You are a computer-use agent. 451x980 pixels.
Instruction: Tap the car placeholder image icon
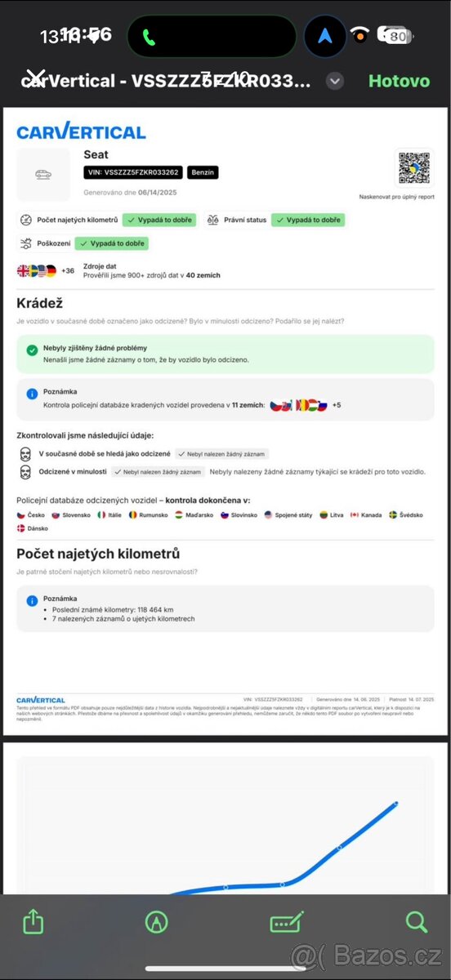click(x=43, y=174)
